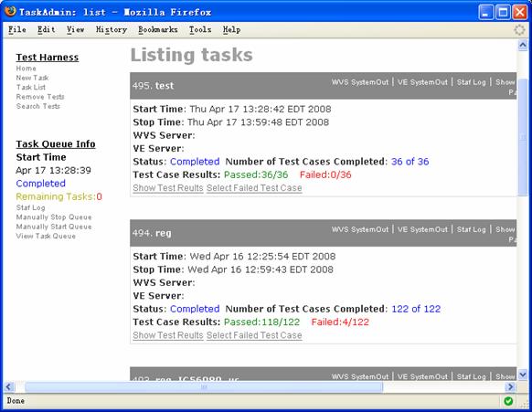Click Manually Stop Queue
The image size is (532, 412).
54,217
